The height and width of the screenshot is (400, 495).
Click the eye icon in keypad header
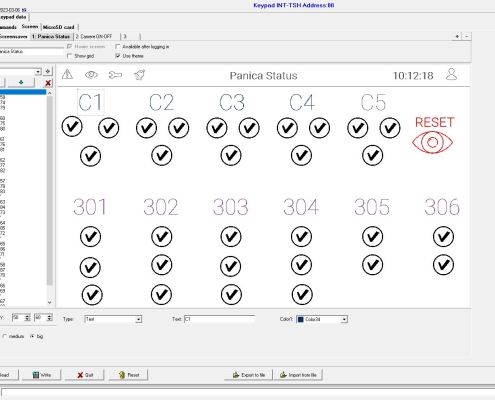(91, 75)
